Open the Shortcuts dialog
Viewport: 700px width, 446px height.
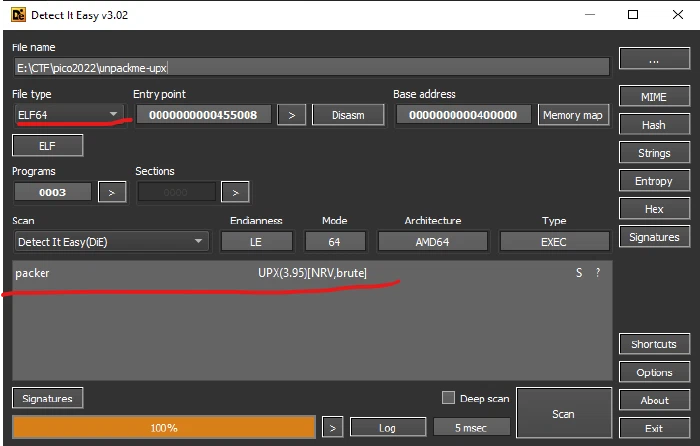click(x=654, y=344)
